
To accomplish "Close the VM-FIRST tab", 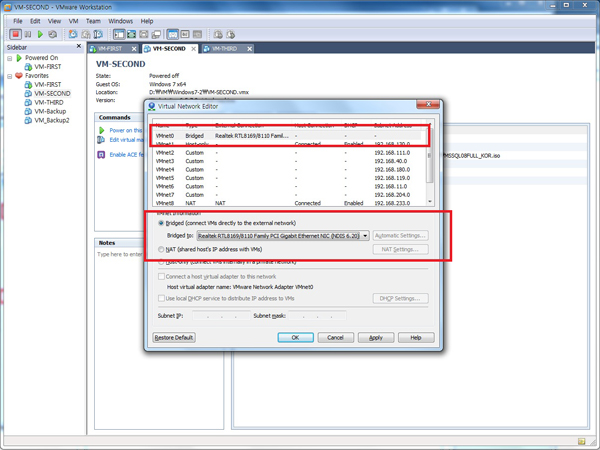I will (134, 49).
